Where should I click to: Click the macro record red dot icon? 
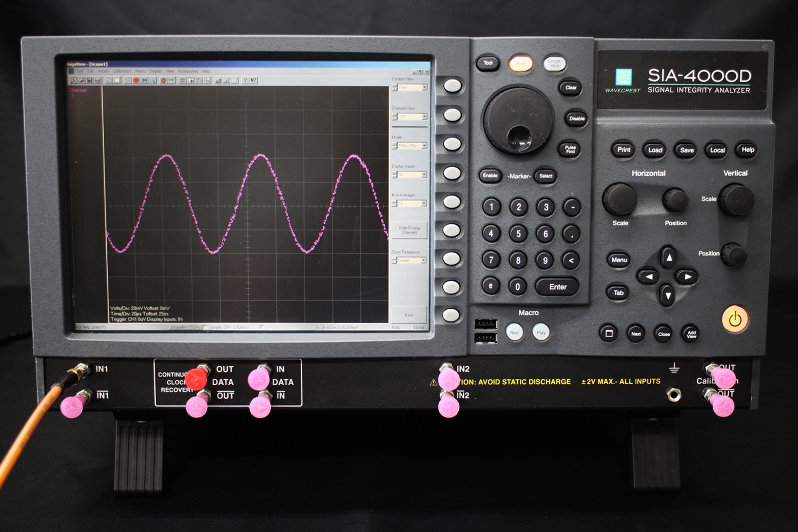point(164,81)
